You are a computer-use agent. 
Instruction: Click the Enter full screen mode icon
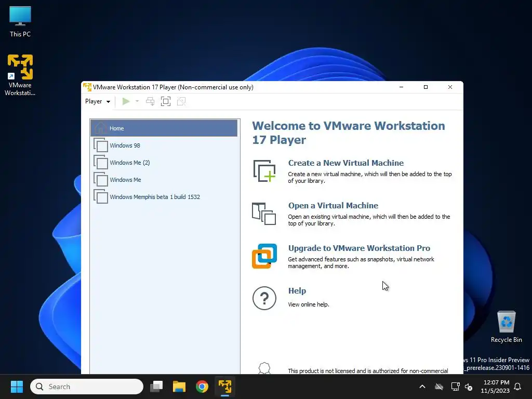pos(166,101)
